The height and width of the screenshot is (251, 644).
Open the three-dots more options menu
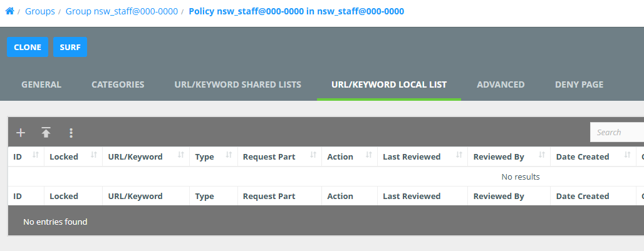point(71,133)
